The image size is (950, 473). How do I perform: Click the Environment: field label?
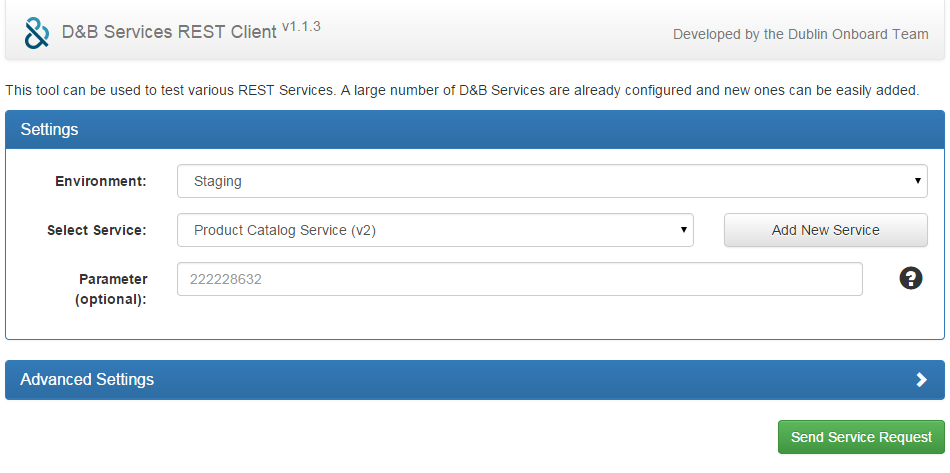coord(101,181)
